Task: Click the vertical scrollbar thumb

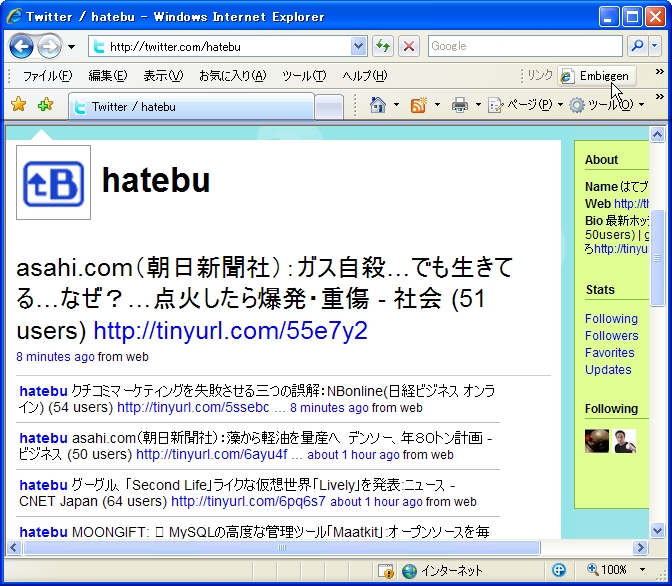Action: click(657, 258)
